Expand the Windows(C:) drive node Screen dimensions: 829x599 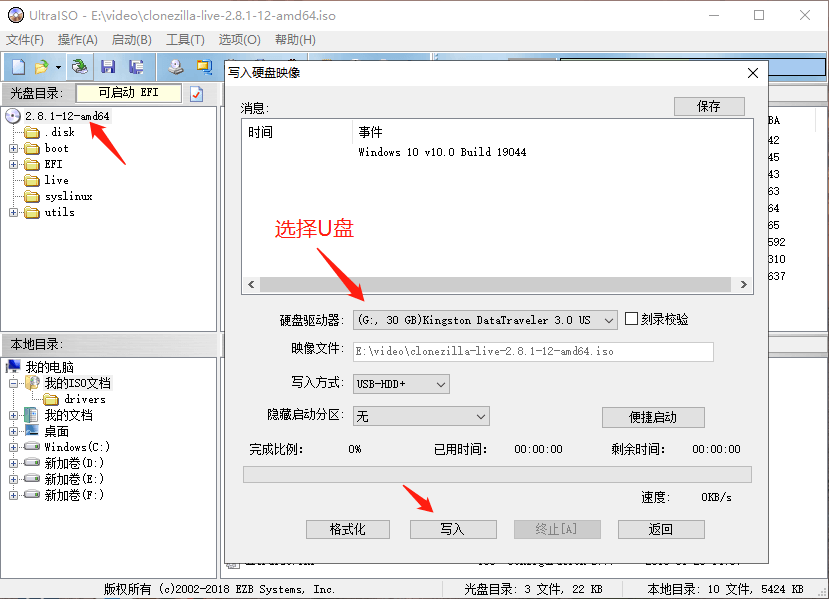coord(14,447)
